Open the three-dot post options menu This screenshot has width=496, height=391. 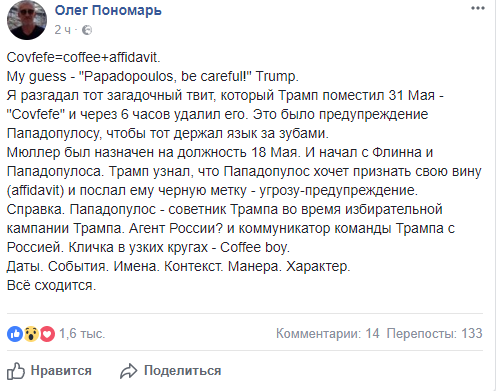(x=477, y=8)
